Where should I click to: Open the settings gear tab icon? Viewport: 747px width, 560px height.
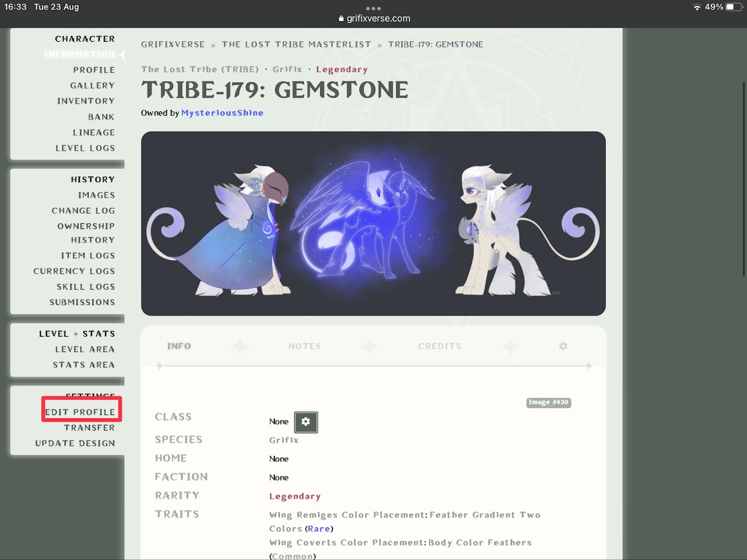click(563, 346)
